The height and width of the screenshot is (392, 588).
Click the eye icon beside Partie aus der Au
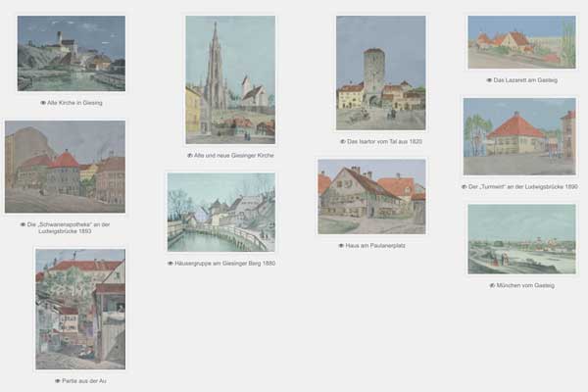[58, 381]
